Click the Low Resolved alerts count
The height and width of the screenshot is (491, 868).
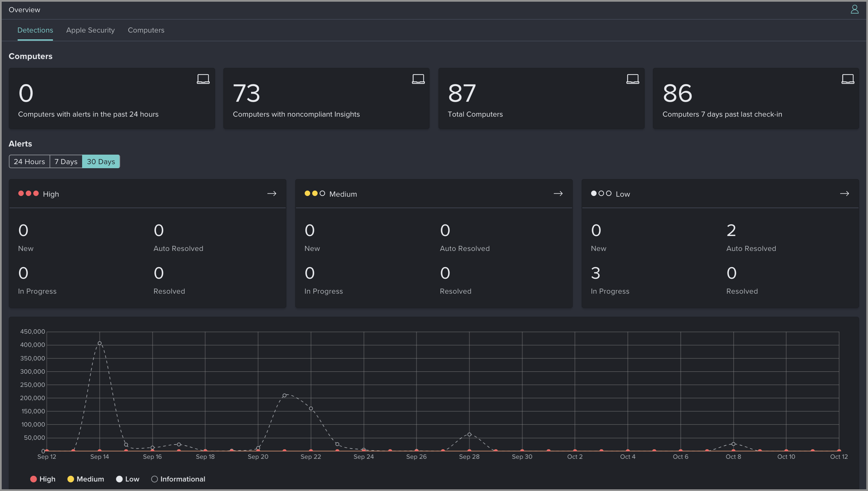[x=732, y=273]
